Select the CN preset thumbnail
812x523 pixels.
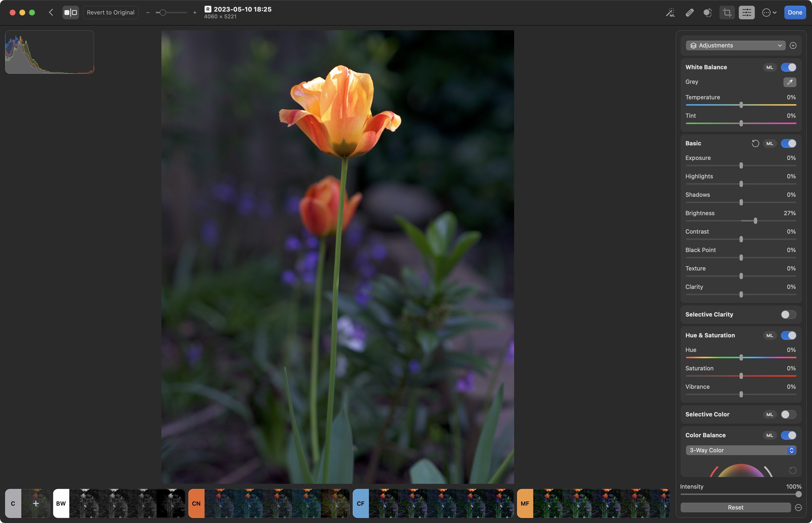(196, 504)
